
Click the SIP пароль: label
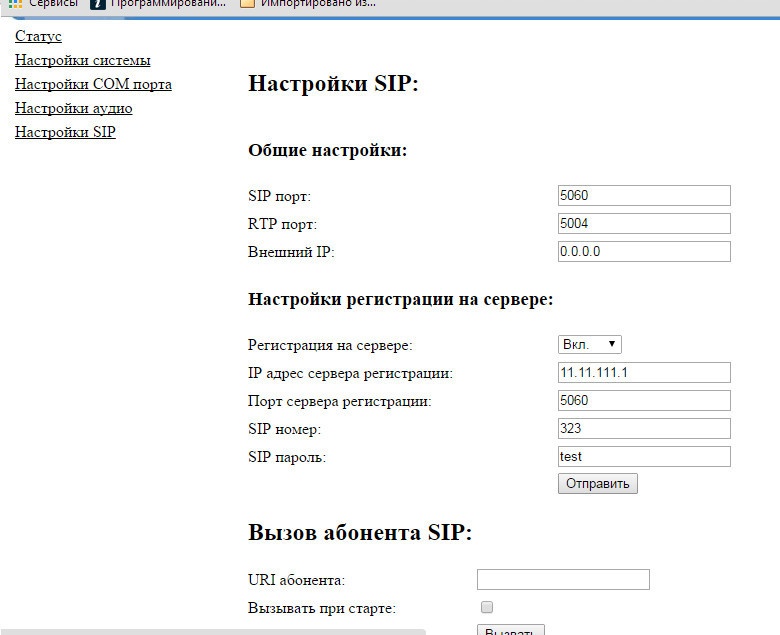pos(287,456)
